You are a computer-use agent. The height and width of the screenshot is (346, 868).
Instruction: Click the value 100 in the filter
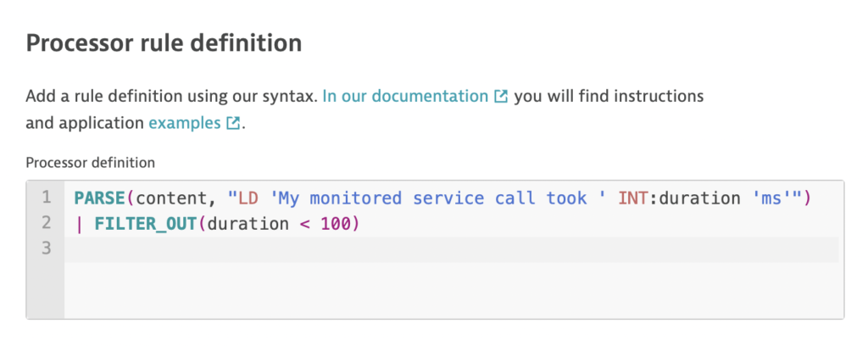click(x=336, y=224)
